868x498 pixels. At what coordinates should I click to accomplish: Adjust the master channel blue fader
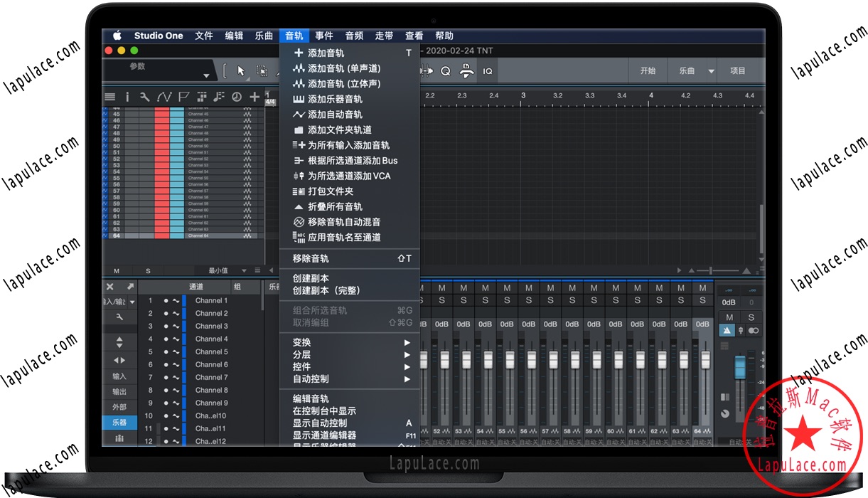click(740, 368)
